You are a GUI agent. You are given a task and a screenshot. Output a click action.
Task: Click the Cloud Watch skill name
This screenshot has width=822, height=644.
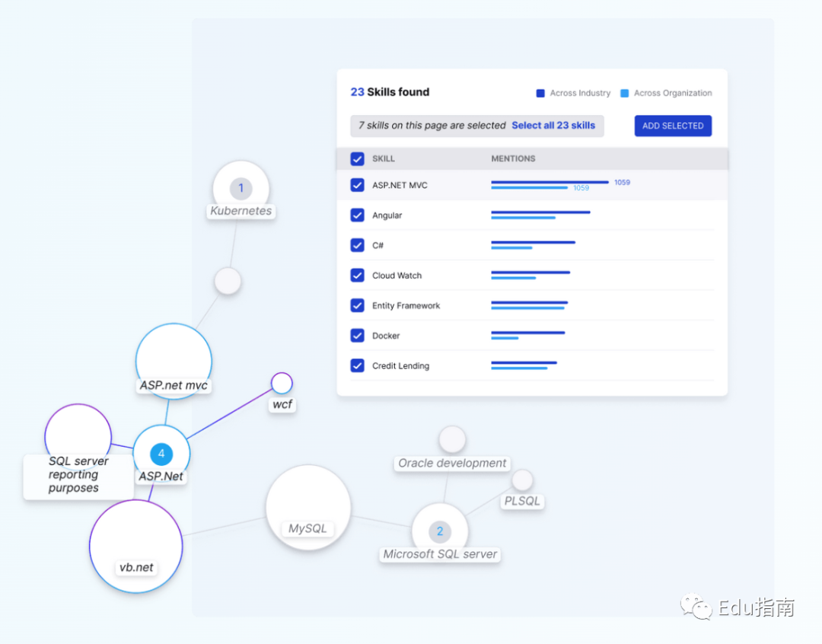[397, 276]
